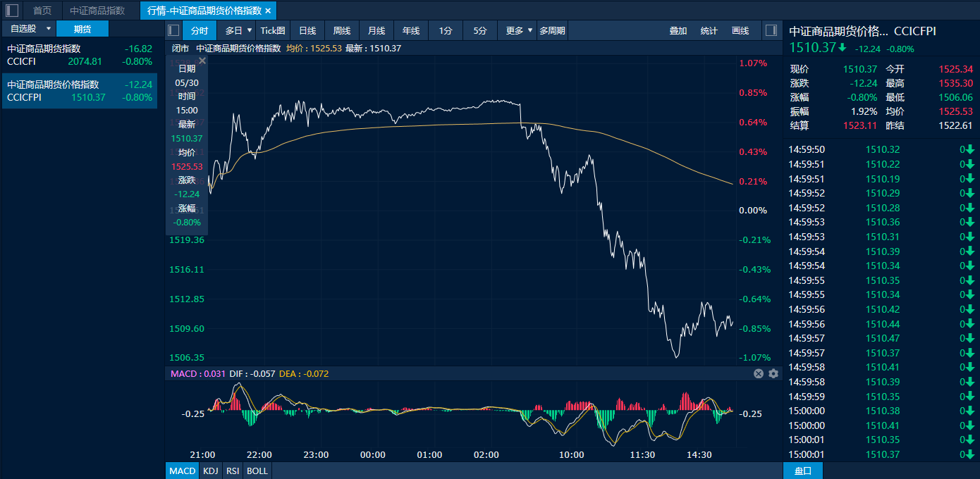The image size is (980, 479).
Task: Open the 画线 drawing tool
Action: tap(740, 31)
